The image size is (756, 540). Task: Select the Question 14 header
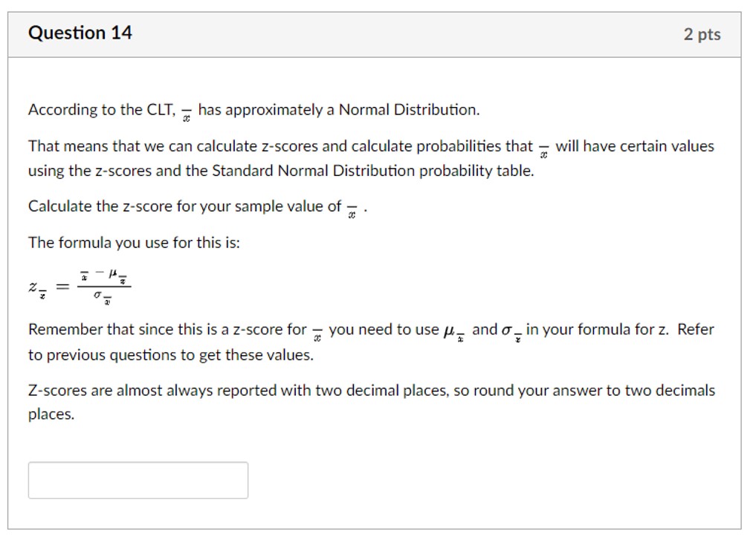click(79, 33)
